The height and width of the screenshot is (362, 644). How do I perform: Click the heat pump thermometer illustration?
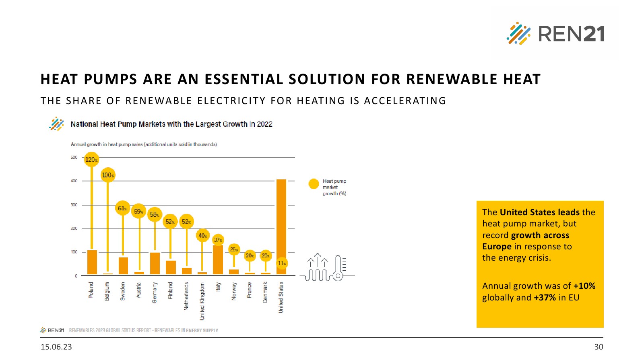click(326, 267)
